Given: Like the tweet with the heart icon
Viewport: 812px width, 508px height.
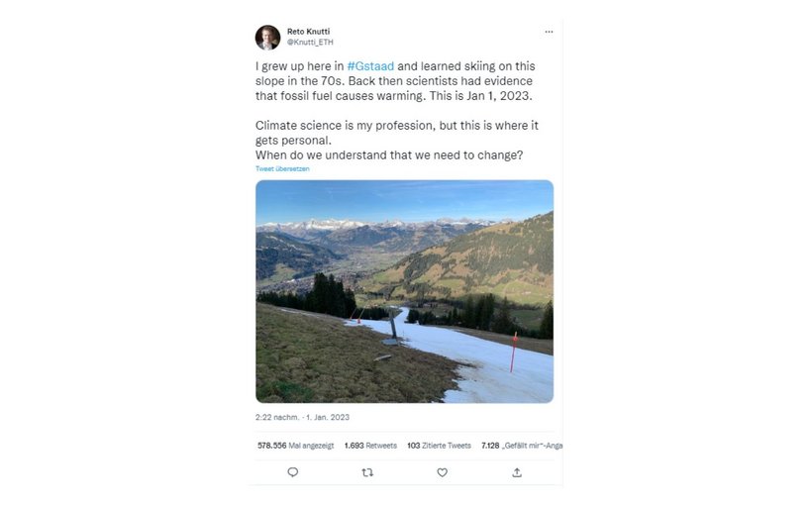Looking at the screenshot, I should (x=442, y=472).
